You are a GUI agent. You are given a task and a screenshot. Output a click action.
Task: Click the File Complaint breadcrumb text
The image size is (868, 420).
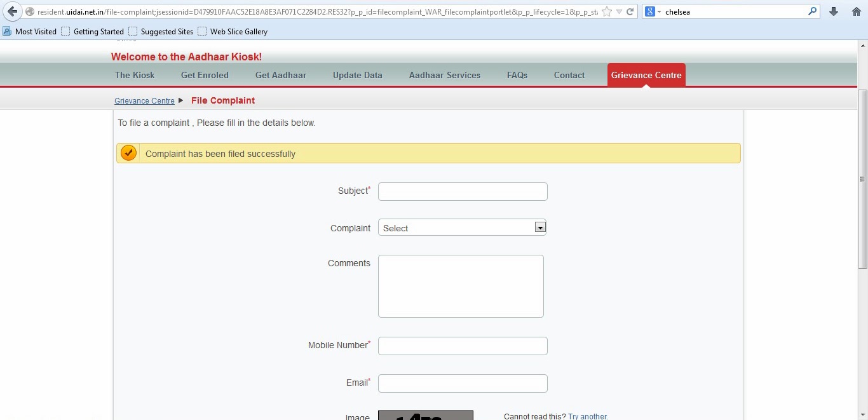click(x=223, y=100)
